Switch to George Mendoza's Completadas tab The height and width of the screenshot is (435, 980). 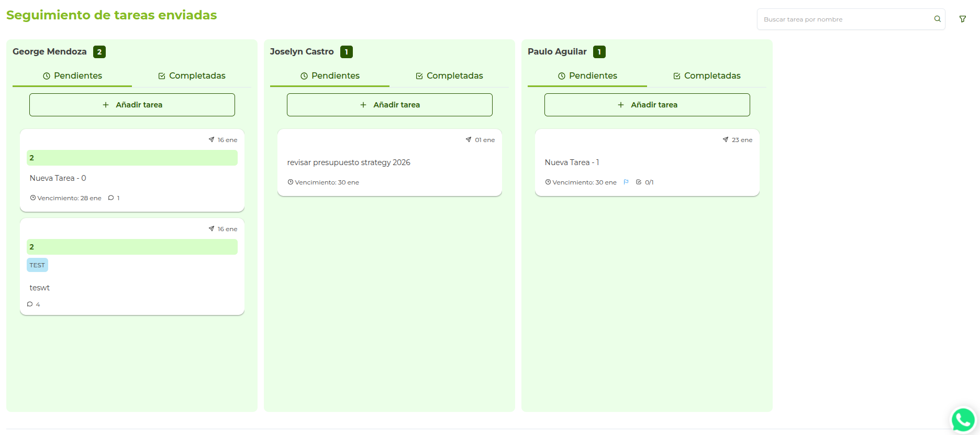192,76
